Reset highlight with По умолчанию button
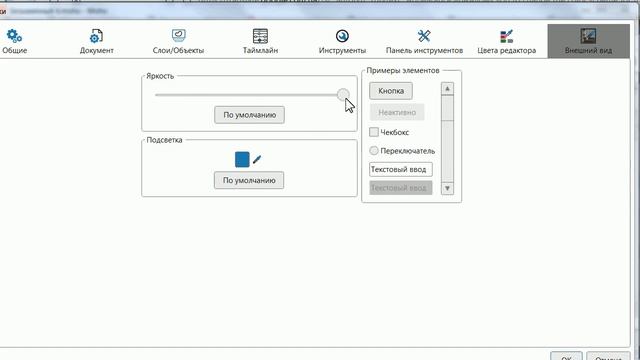The image size is (640, 360). [249, 180]
